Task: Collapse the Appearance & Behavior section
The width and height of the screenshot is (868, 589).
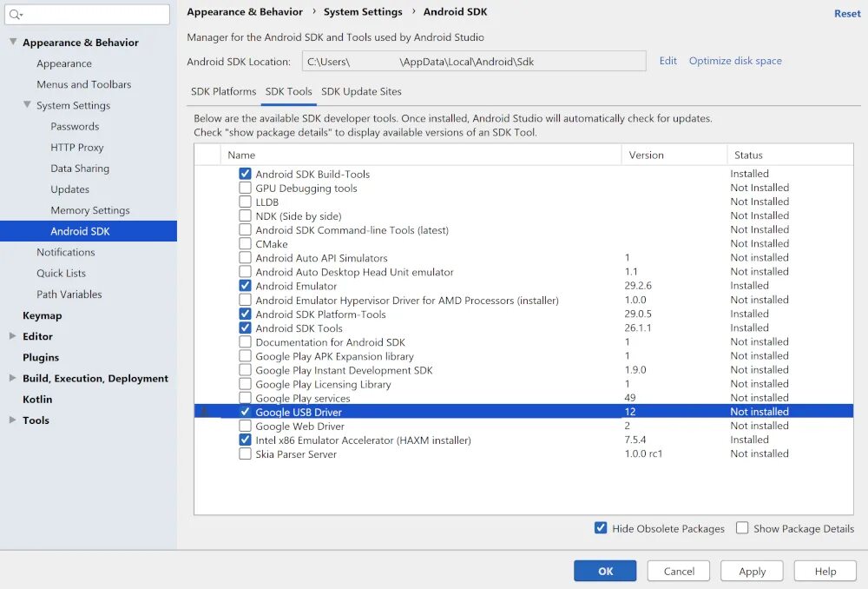Action: coord(14,42)
